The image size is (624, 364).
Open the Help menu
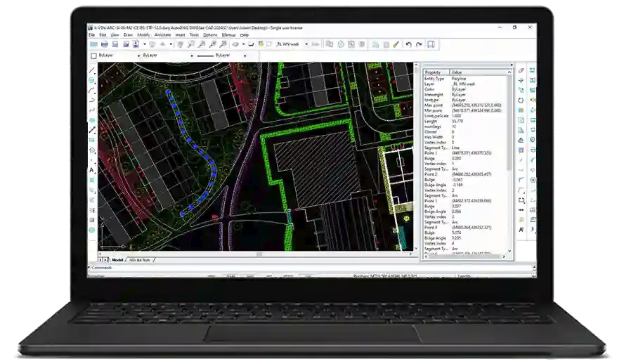pos(245,35)
